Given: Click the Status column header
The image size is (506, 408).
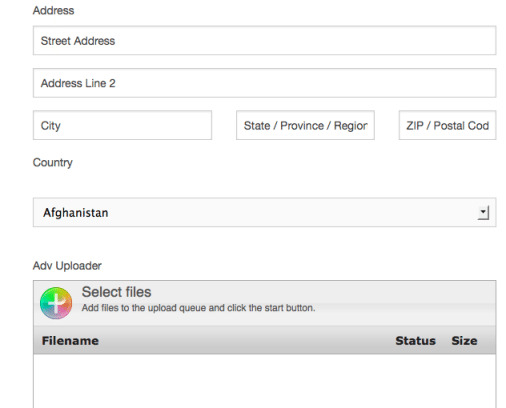Looking at the screenshot, I should pyautogui.click(x=415, y=341).
